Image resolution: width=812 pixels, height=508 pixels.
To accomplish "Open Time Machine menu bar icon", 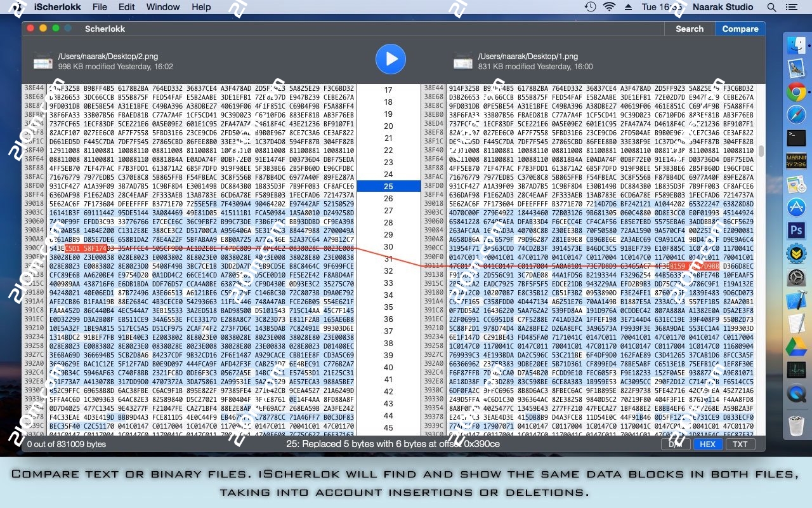I will click(x=590, y=7).
